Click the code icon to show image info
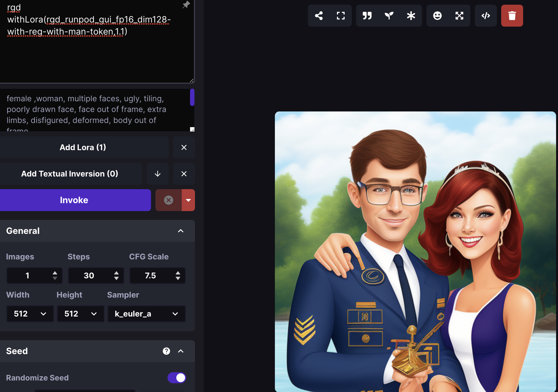 pyautogui.click(x=486, y=16)
